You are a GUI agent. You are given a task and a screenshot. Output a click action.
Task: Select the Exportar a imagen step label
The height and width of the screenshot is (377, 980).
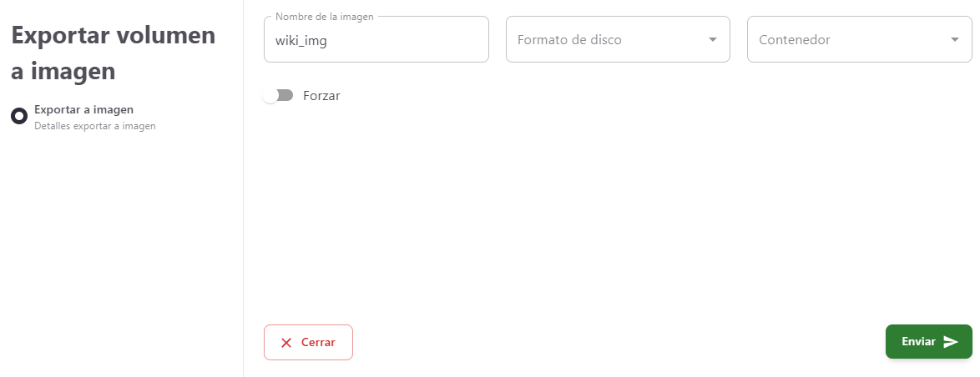[x=83, y=110]
